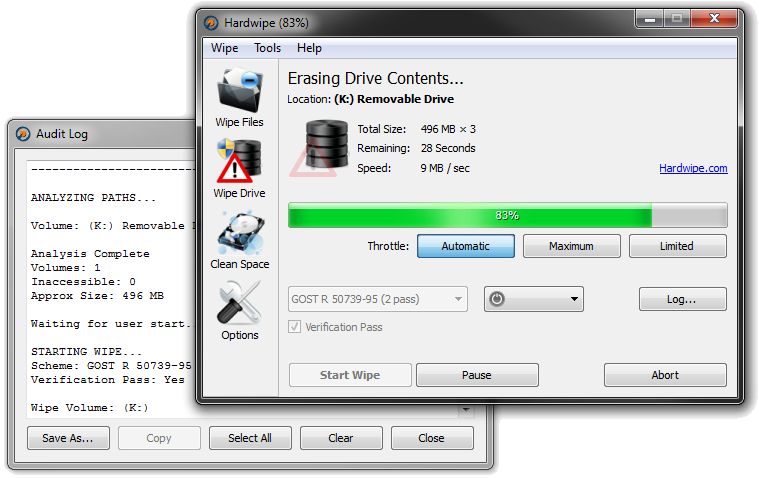Click the Start Wipe button
The height and width of the screenshot is (478, 759).
(x=350, y=375)
